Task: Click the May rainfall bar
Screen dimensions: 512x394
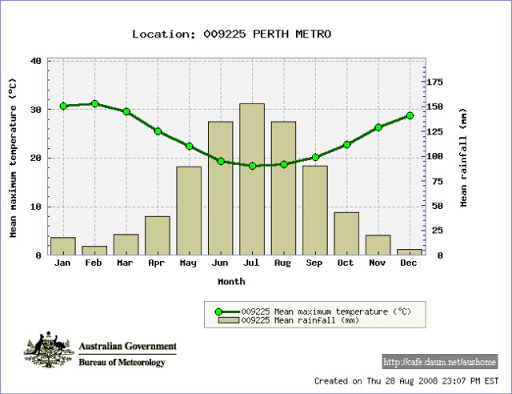Action: click(x=189, y=211)
